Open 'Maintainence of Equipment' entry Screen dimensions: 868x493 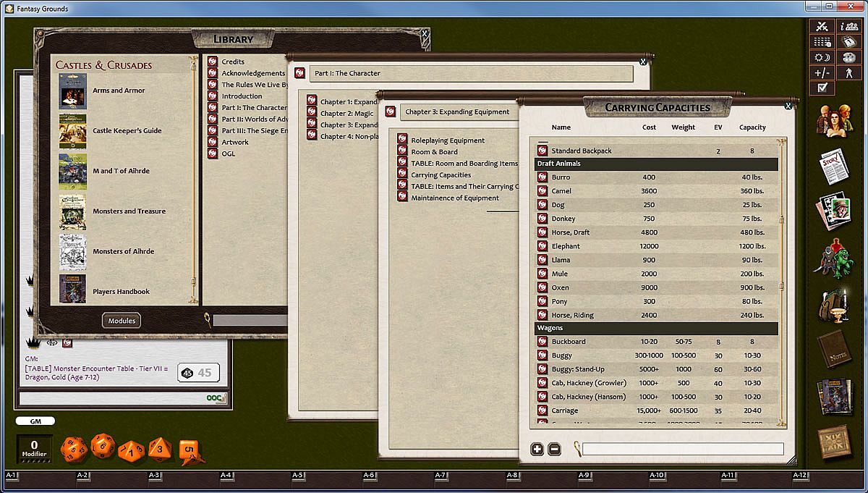tap(455, 198)
